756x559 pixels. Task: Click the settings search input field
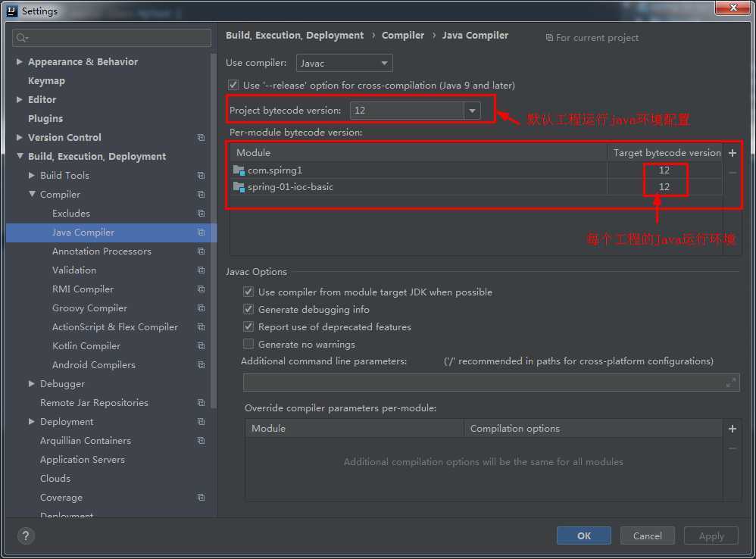tap(112, 38)
